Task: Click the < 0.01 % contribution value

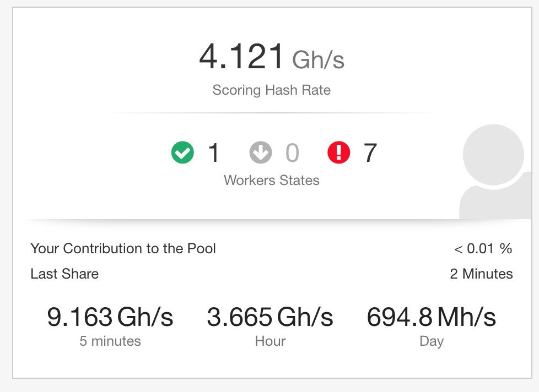Action: (483, 249)
